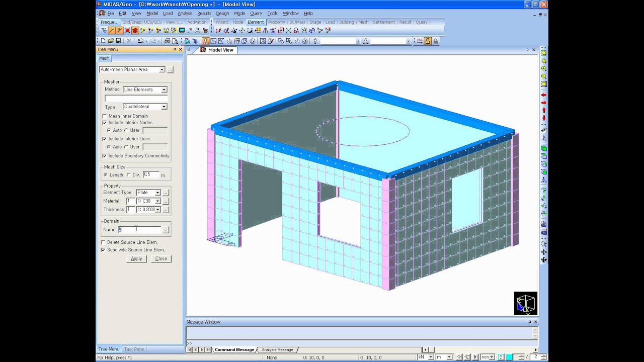Select User radio under Interior Nodes
644x362 pixels.
(x=126, y=130)
